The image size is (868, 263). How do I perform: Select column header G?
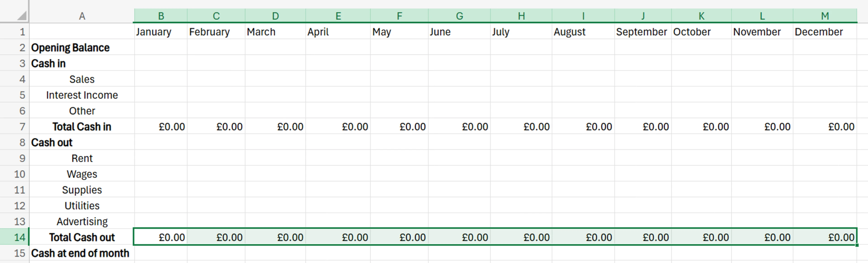pyautogui.click(x=459, y=15)
